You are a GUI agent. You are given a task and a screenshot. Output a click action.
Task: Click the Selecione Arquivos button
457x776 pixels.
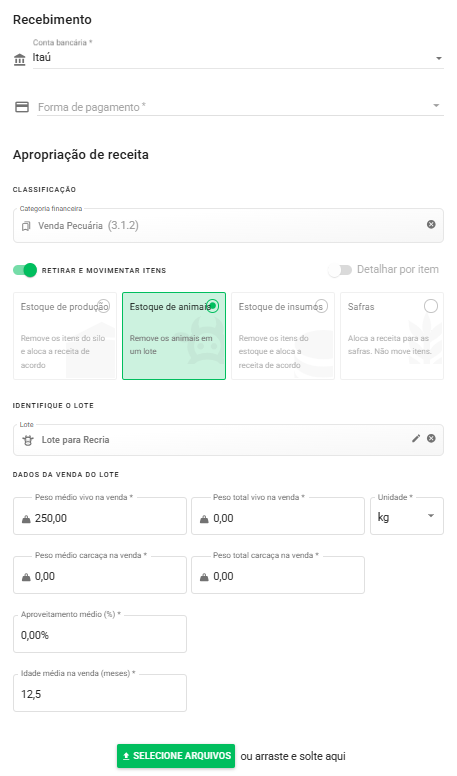pyautogui.click(x=176, y=756)
